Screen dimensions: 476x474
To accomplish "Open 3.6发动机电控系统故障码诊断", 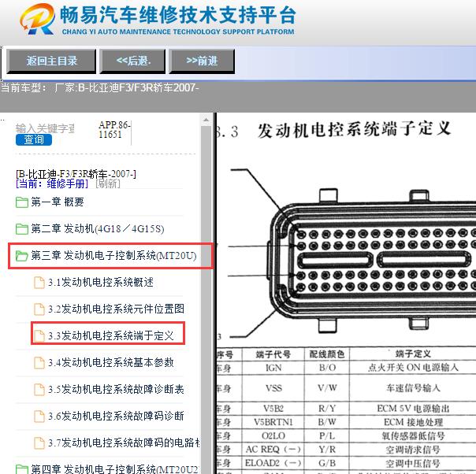I will click(116, 416).
